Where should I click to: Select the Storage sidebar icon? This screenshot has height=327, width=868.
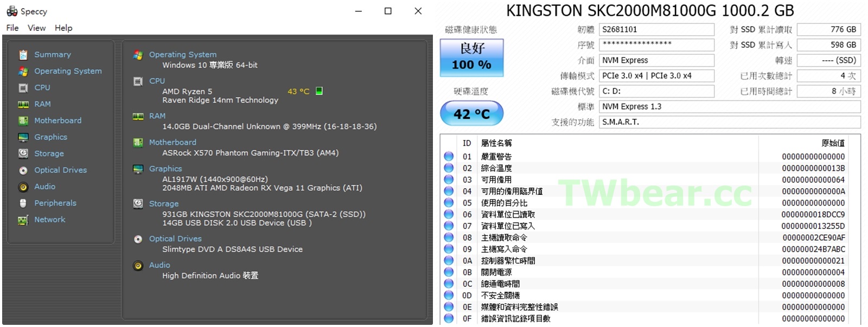(23, 153)
